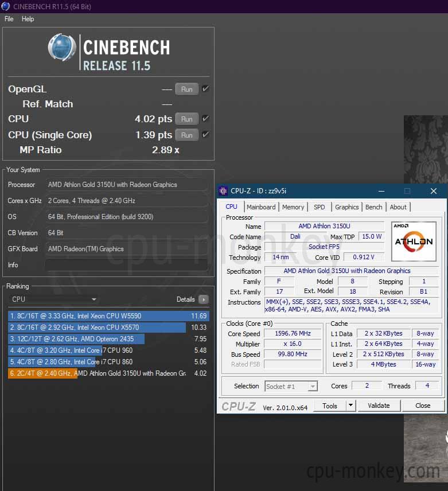The width and height of the screenshot is (448, 491).
Task: Click the Close button in CPU-Z
Action: click(x=423, y=406)
